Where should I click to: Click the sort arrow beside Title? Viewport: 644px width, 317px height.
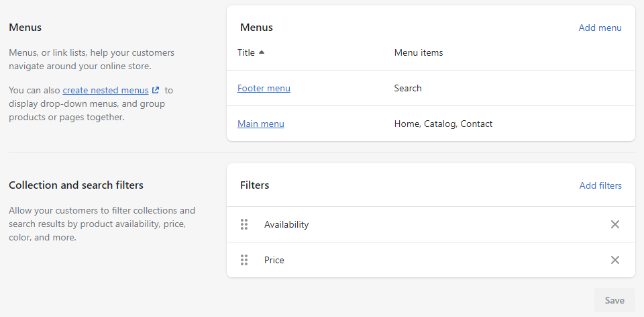(x=262, y=52)
